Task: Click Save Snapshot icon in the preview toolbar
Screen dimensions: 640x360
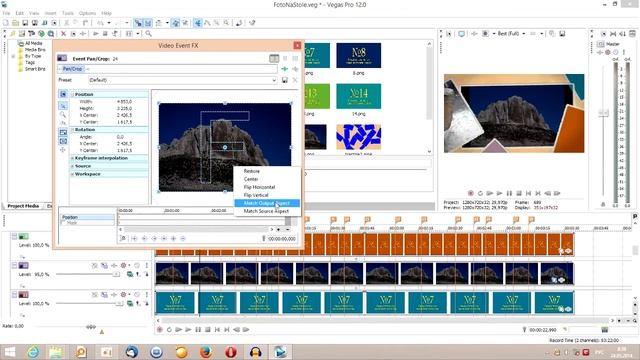Action: pyautogui.click(x=562, y=33)
